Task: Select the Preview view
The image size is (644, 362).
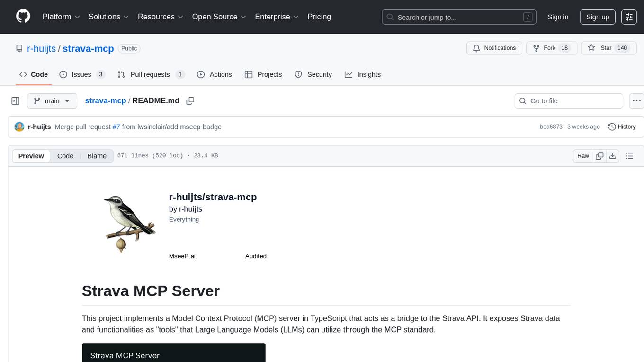Action: click(x=31, y=156)
